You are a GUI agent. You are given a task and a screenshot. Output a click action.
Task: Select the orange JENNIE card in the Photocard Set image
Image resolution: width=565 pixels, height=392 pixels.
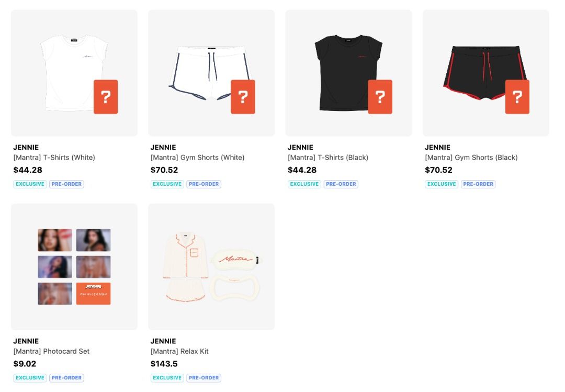tap(93, 293)
